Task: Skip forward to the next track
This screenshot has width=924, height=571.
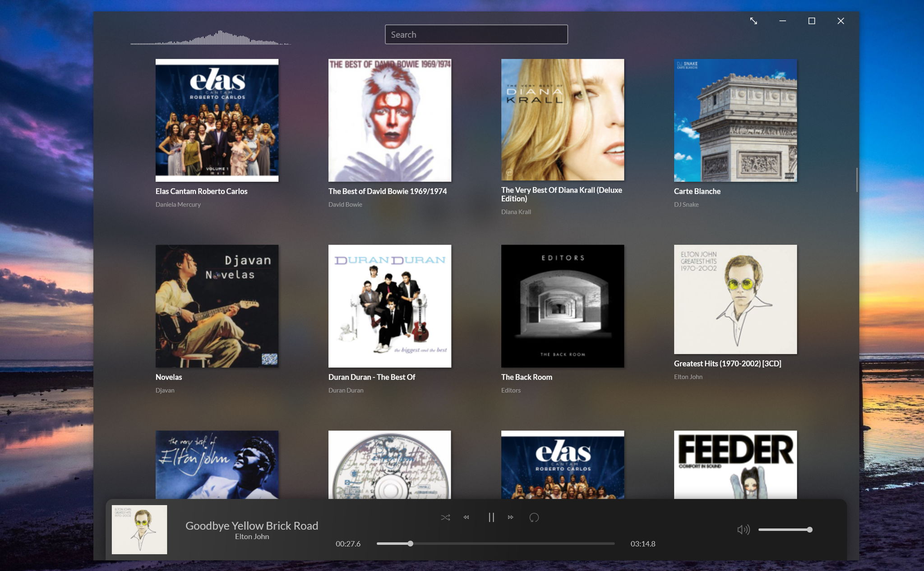Action: point(511,517)
